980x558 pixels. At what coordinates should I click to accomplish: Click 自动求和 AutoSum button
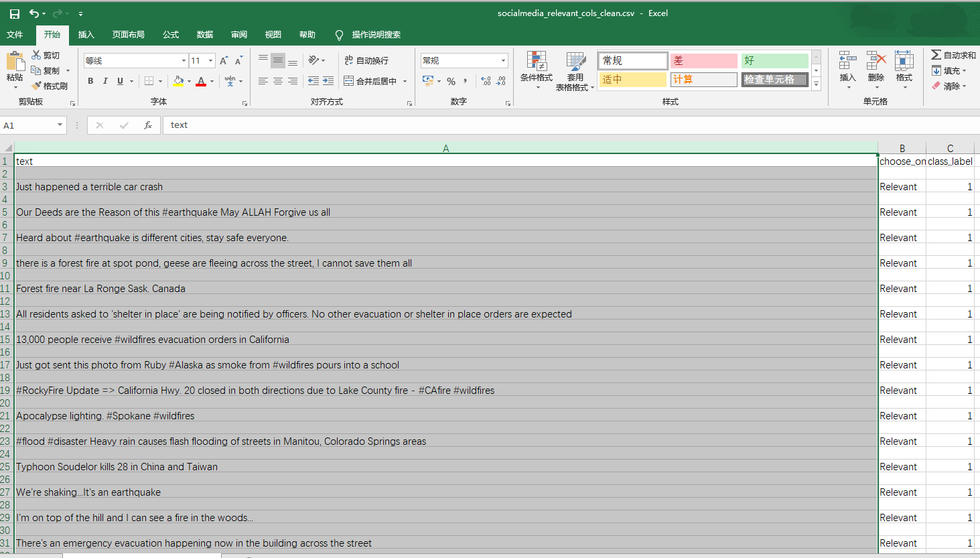(953, 55)
